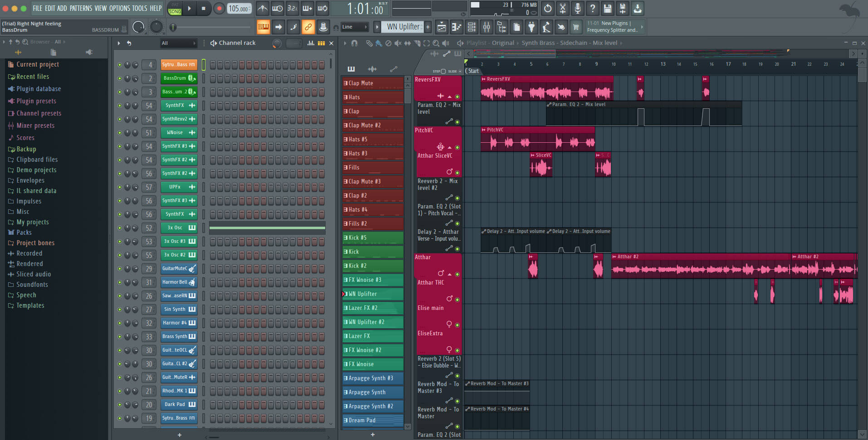Adjust the channel rack swing knob

coord(277,44)
